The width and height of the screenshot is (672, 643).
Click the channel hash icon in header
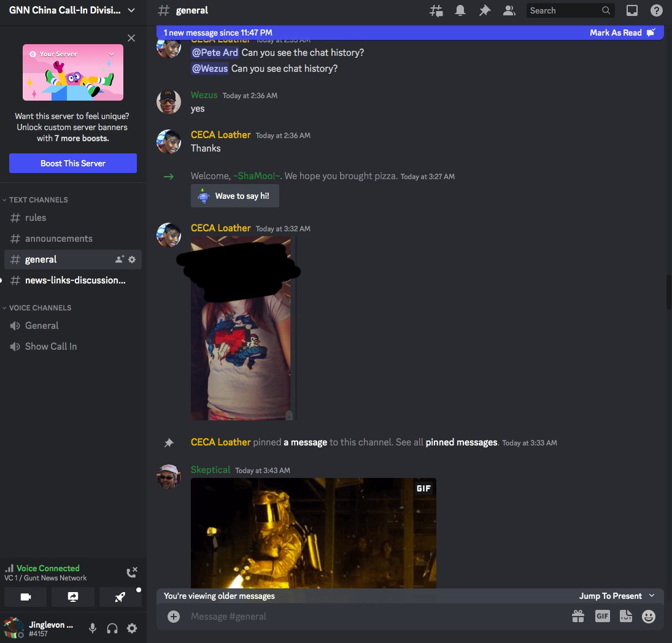[x=164, y=10]
